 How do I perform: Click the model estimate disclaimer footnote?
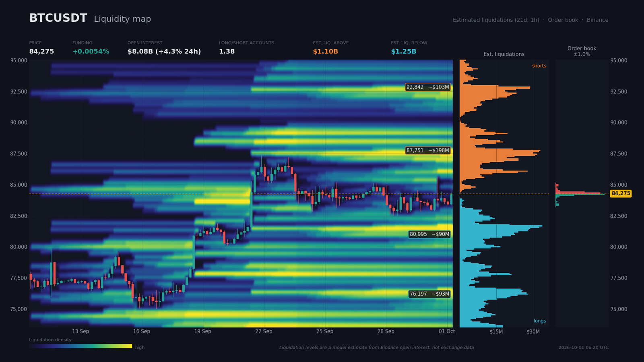[377, 348]
